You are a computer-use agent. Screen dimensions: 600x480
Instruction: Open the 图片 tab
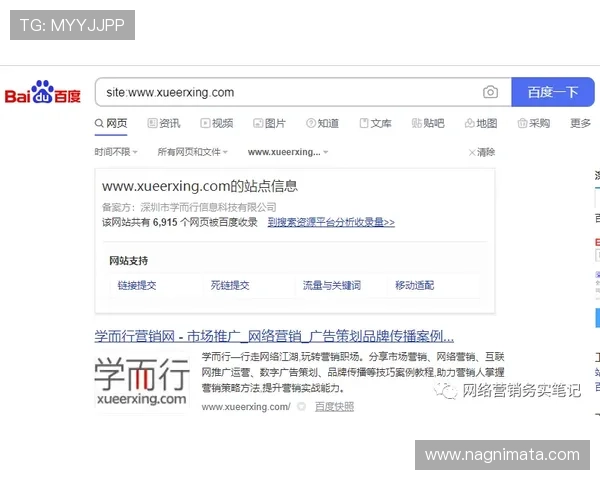(269, 123)
